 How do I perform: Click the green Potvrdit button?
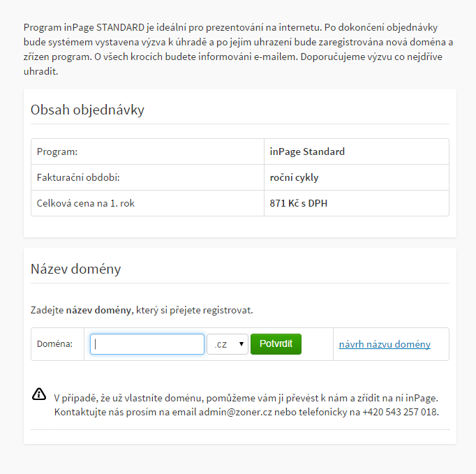(x=276, y=344)
